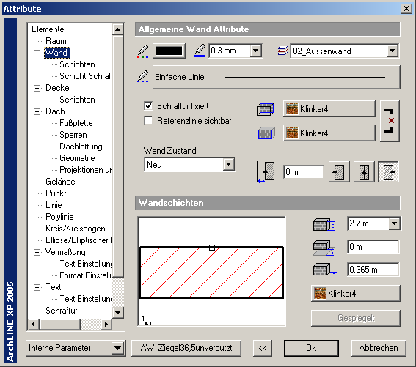This screenshot has height=367, width=416.
Task: Click the wall base elevation icon beside 0 m
Action: (x=324, y=248)
